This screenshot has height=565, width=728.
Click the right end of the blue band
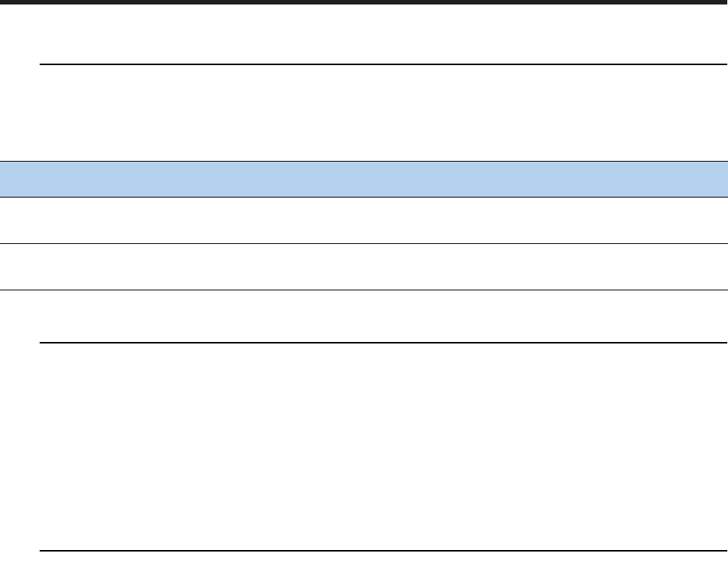click(x=719, y=179)
